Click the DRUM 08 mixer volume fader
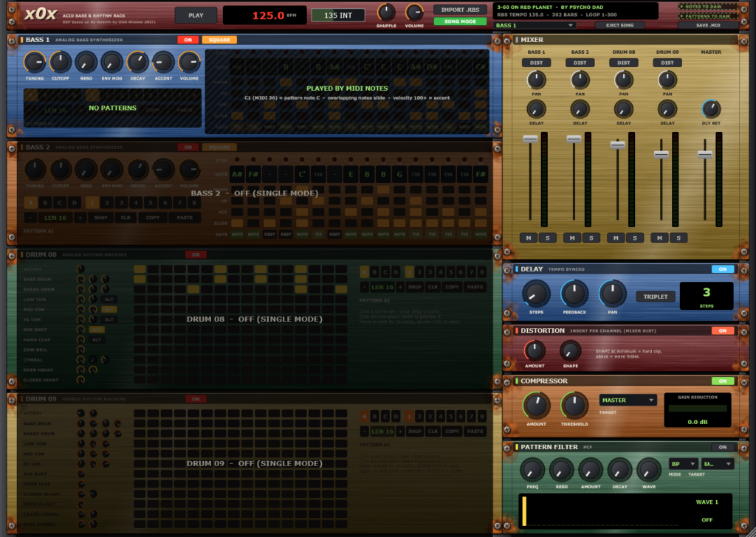Screen dimensions: 756x537 (618, 145)
